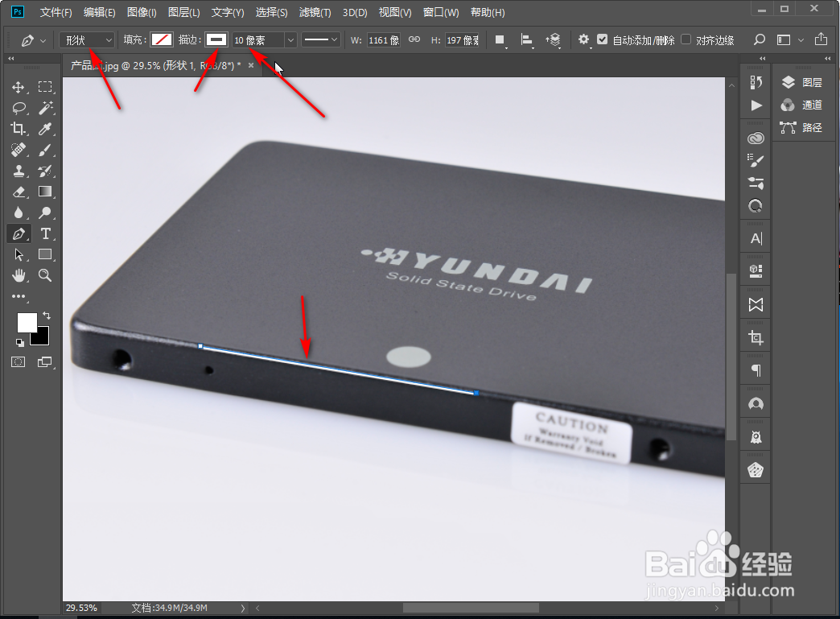Open the 图层(L) menu

[x=183, y=12]
